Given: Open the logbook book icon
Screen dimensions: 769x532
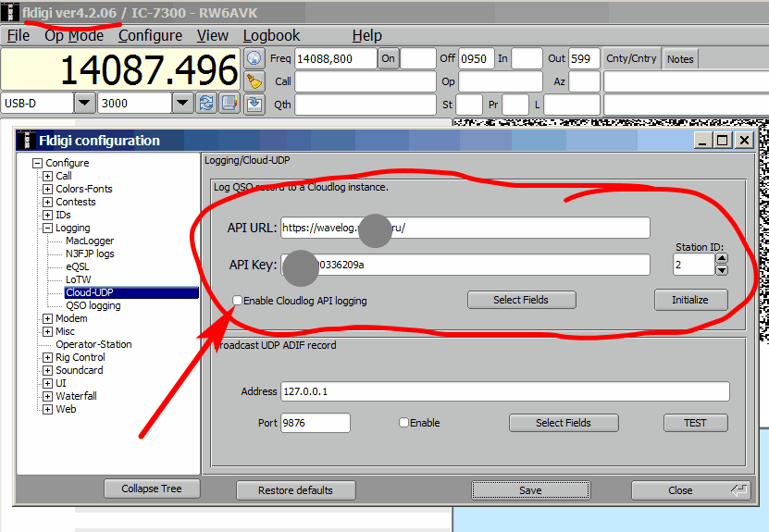Looking at the screenshot, I should (229, 103).
